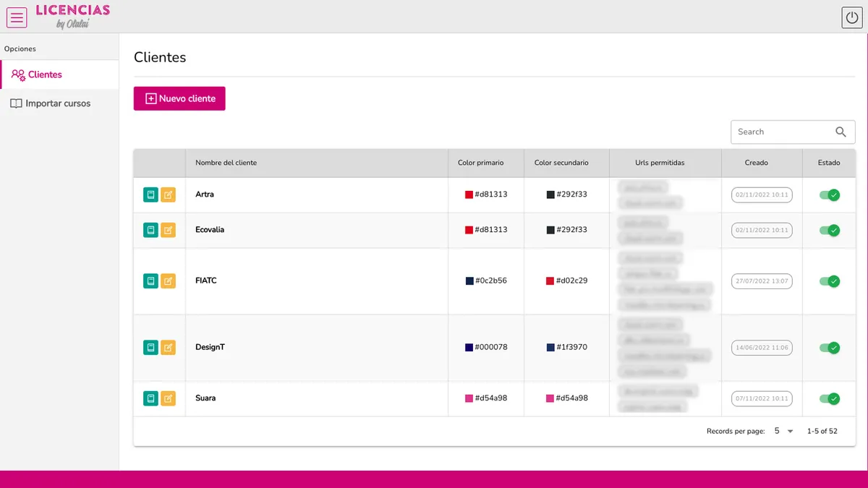This screenshot has width=868, height=488.
Task: Open the hamburger menu icon
Action: point(17,17)
